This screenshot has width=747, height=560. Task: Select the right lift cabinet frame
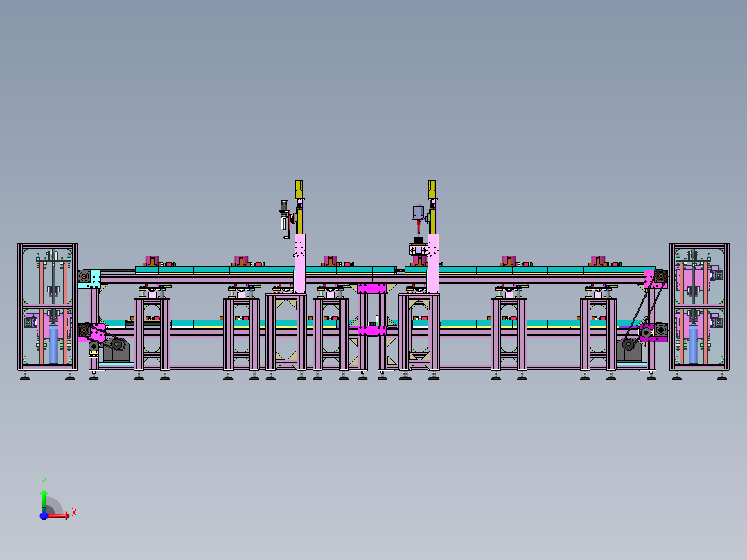point(699,307)
